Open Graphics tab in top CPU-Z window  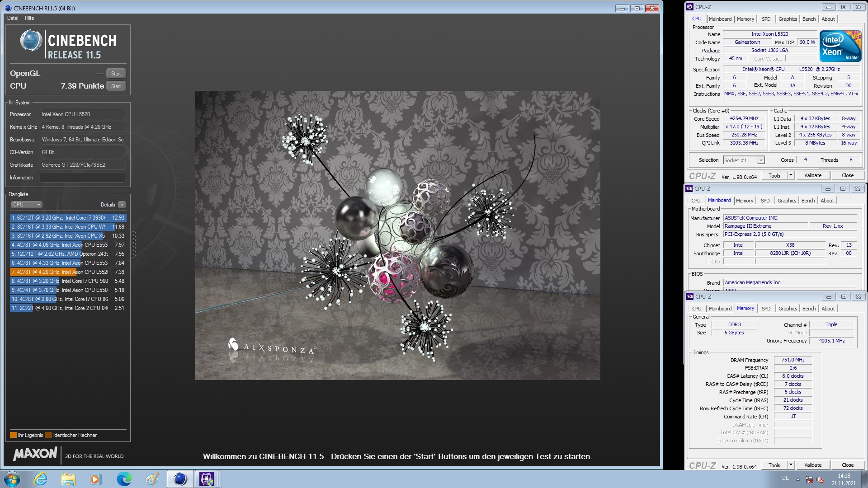pos(788,19)
